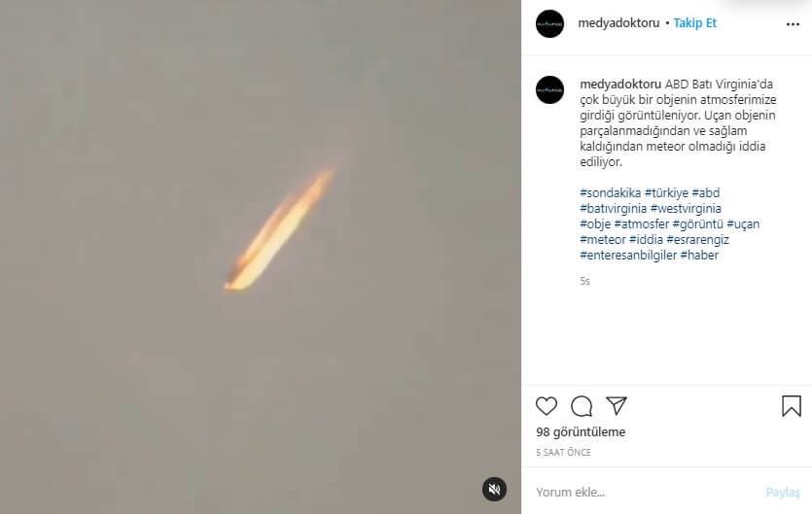The width and height of the screenshot is (812, 514).
Task: Click the avatar beside the caption
Action: click(x=549, y=89)
